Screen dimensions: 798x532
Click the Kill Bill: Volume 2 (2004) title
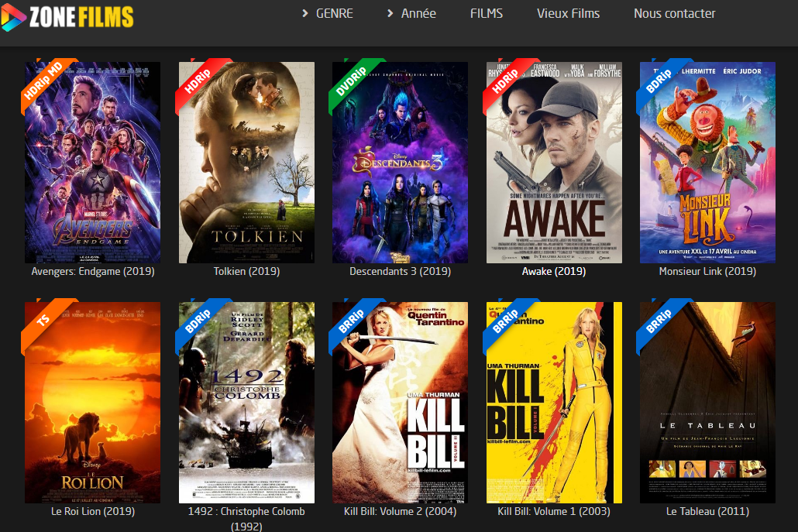pyautogui.click(x=400, y=512)
